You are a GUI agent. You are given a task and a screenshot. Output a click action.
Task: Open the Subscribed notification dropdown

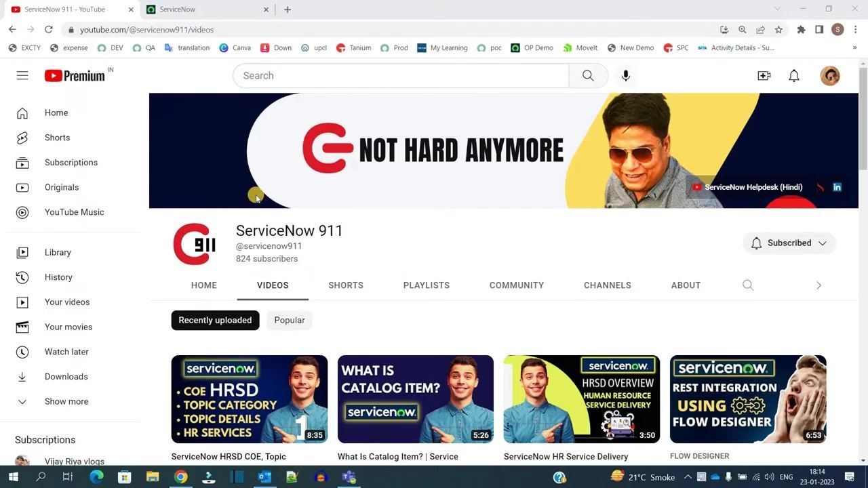(x=789, y=243)
